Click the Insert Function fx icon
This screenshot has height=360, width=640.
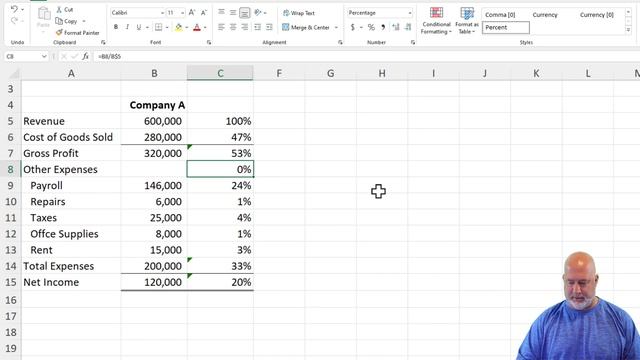coord(85,56)
